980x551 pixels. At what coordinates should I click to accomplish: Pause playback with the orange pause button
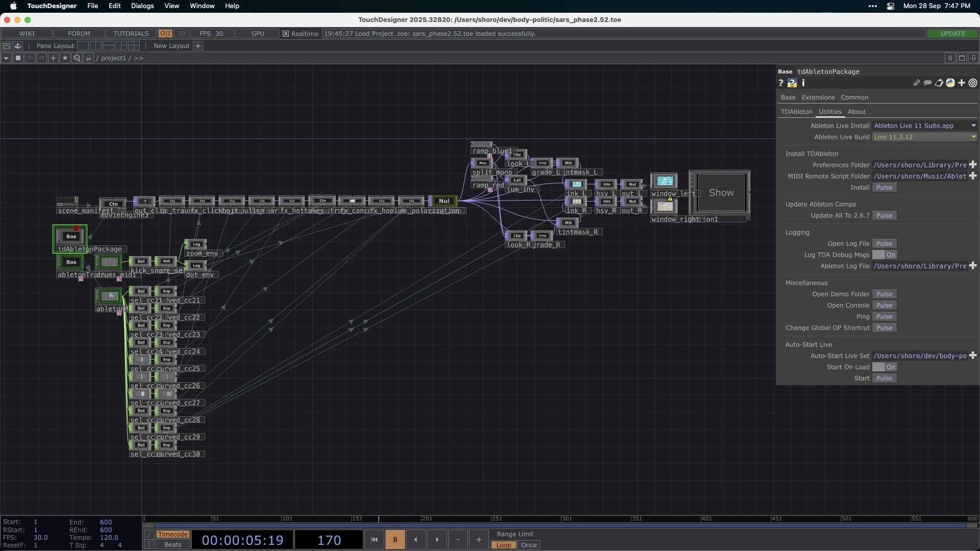click(x=395, y=539)
